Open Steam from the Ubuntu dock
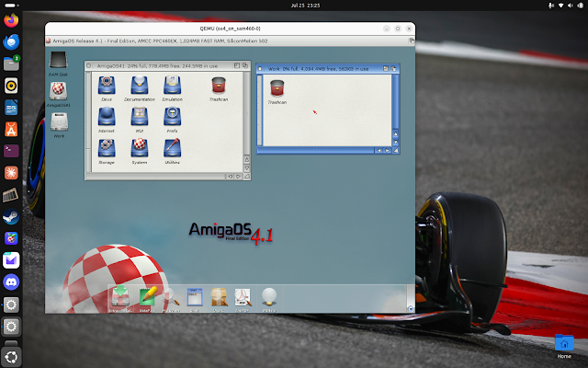Viewport: 588px width, 368px height. pyautogui.click(x=11, y=217)
